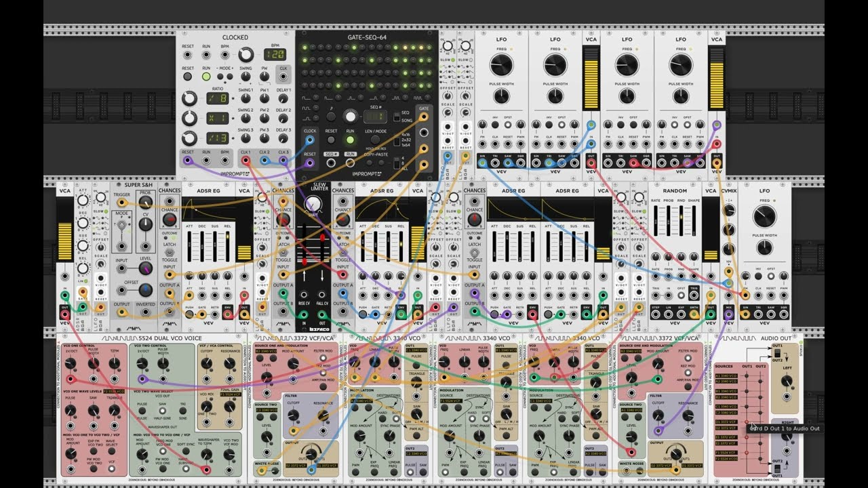Click the SMTH output jack on RANDOM
The image size is (868, 488).
click(693, 314)
